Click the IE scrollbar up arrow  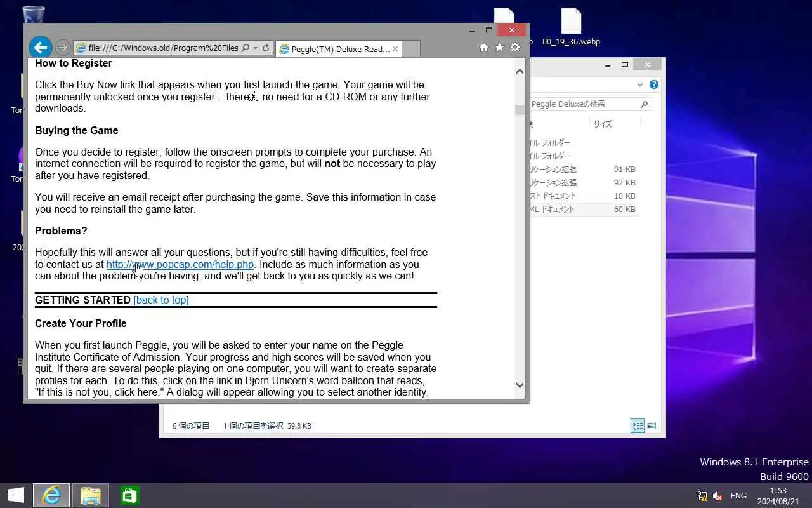[520, 71]
